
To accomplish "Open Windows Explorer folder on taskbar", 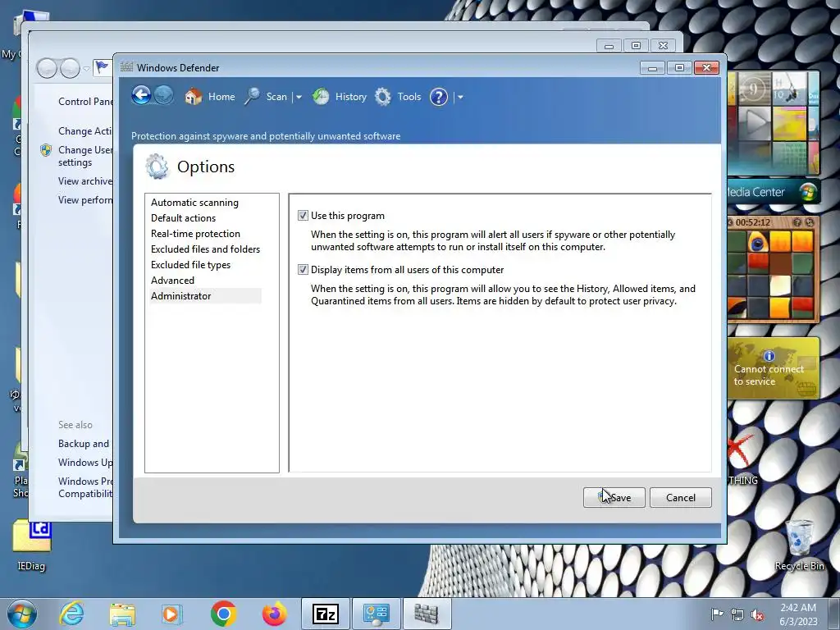I will coord(122,614).
